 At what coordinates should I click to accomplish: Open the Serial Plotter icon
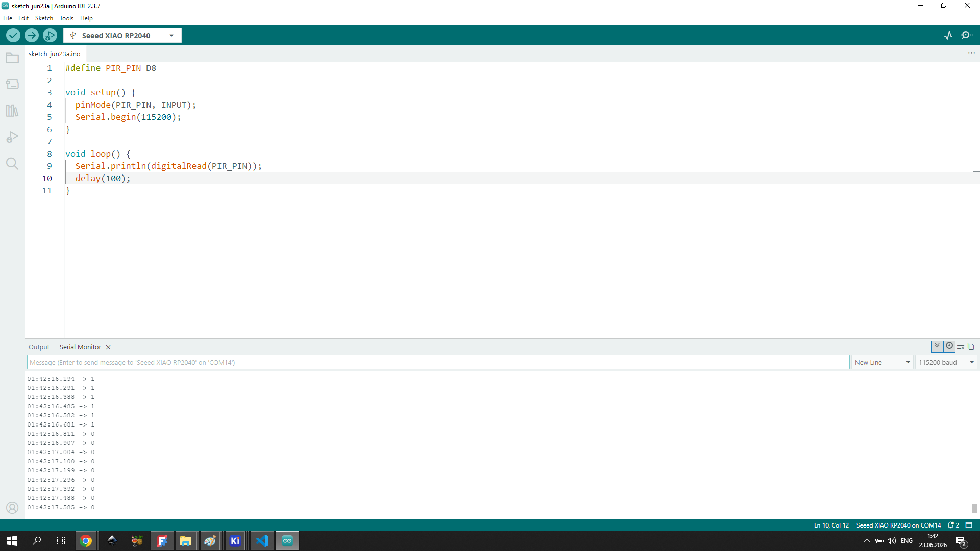pos(948,35)
